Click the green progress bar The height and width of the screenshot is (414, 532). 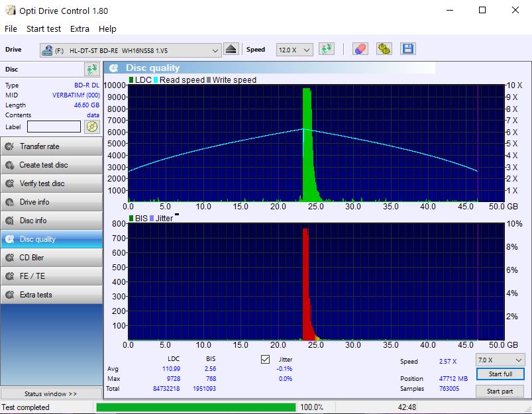(x=196, y=407)
